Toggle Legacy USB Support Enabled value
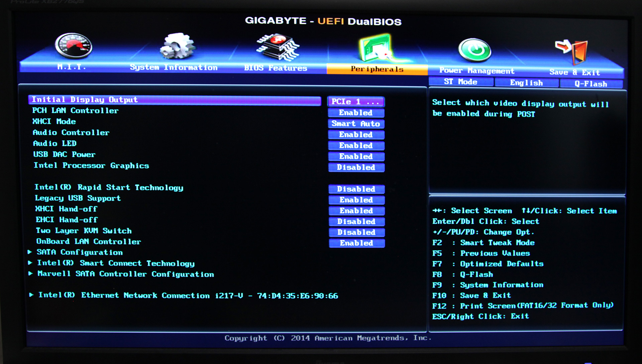 tap(356, 200)
